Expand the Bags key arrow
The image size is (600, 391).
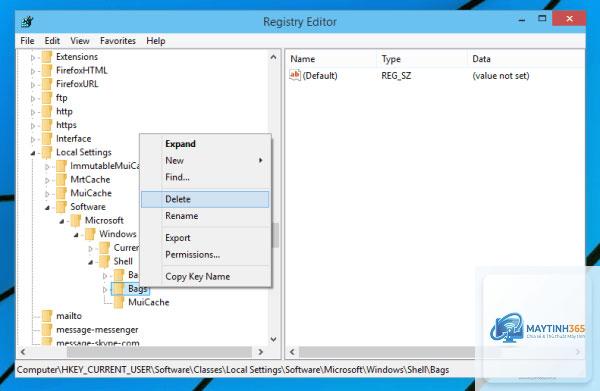(x=105, y=289)
